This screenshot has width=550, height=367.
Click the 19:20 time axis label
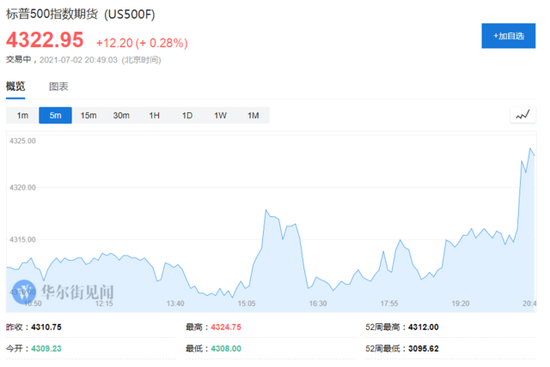tap(461, 303)
